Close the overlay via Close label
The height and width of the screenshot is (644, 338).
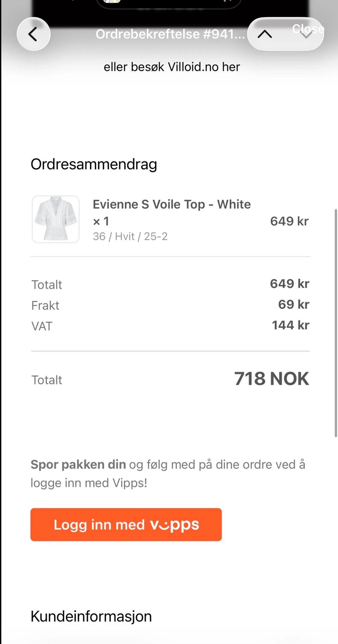point(308,28)
